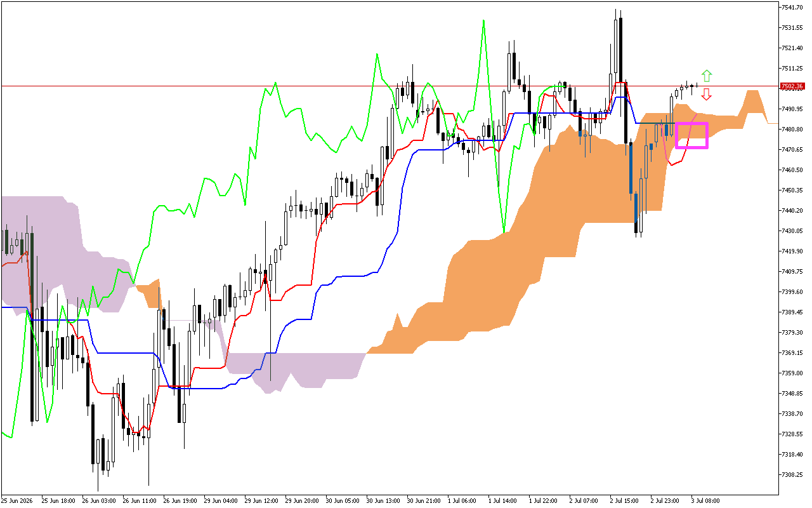This screenshot has width=812, height=508.
Task: Click the 30 Jun 21:00 time label
Action: tap(424, 500)
